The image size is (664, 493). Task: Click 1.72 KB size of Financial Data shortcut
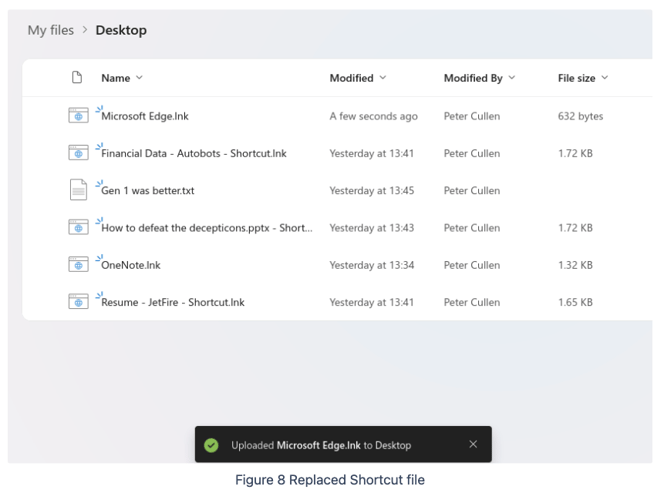click(575, 153)
